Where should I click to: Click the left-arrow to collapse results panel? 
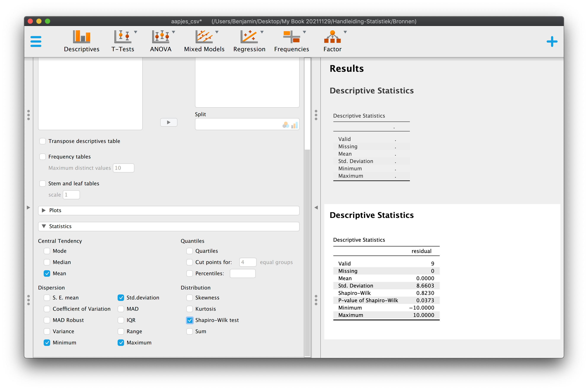tap(316, 208)
